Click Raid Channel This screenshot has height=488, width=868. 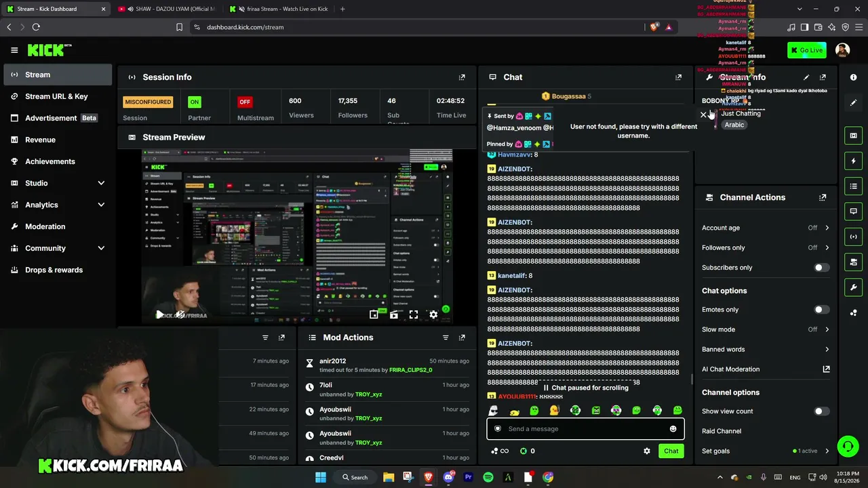722,431
